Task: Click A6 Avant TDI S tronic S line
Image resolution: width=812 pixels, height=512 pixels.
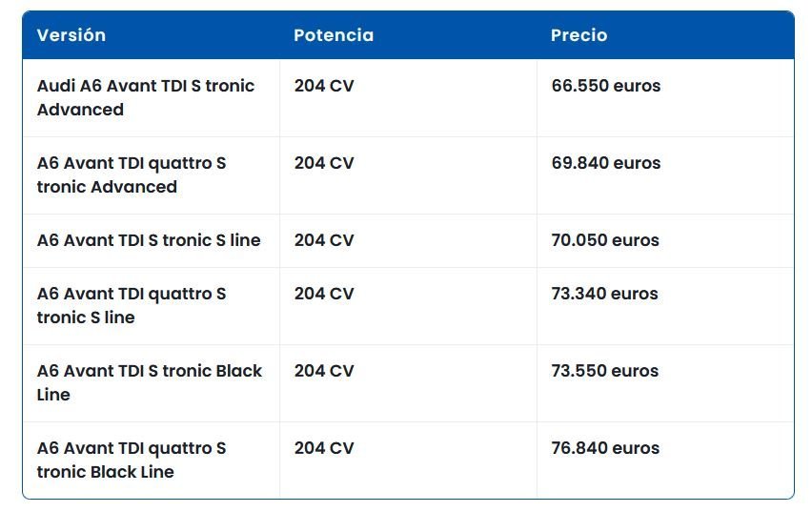Action: [149, 240]
